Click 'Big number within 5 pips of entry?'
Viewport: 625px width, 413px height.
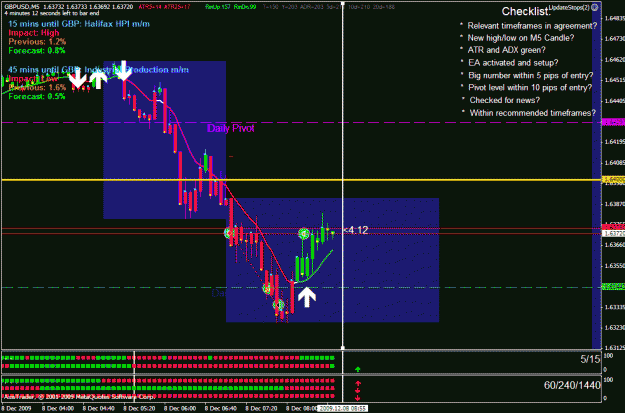click(531, 75)
